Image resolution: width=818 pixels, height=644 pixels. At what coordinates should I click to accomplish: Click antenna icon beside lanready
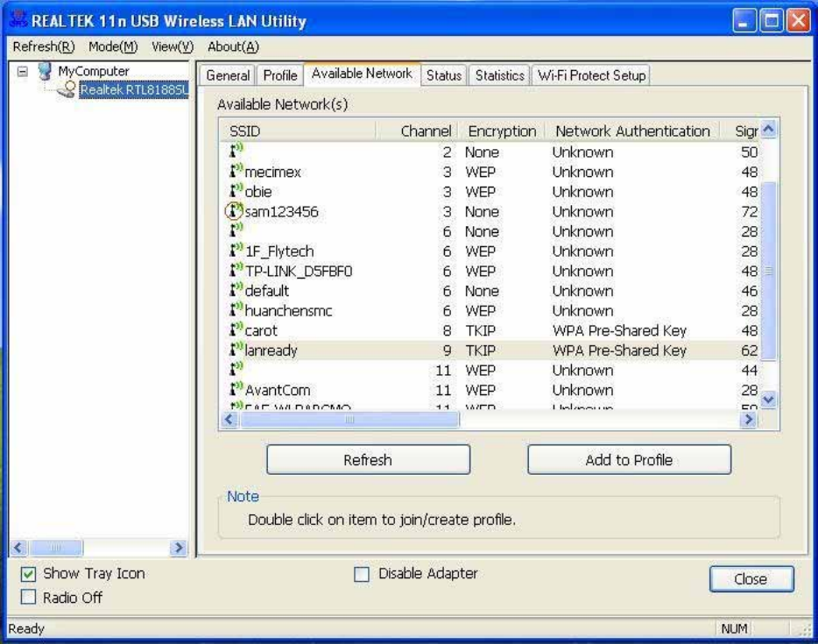pos(236,349)
